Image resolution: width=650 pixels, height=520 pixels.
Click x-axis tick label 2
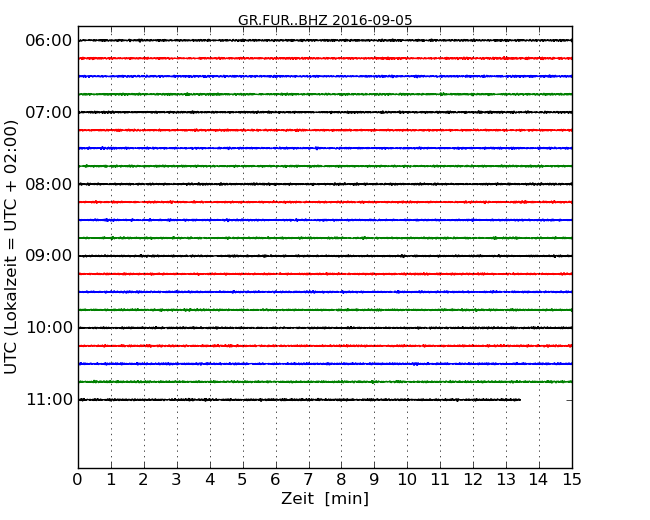[143, 479]
